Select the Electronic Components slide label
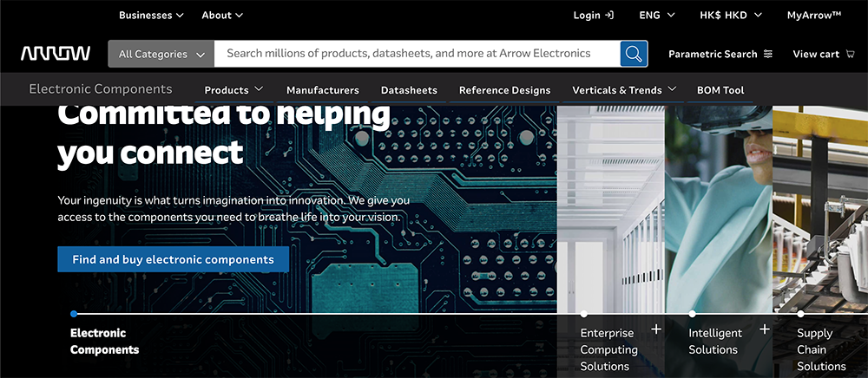 (105, 341)
